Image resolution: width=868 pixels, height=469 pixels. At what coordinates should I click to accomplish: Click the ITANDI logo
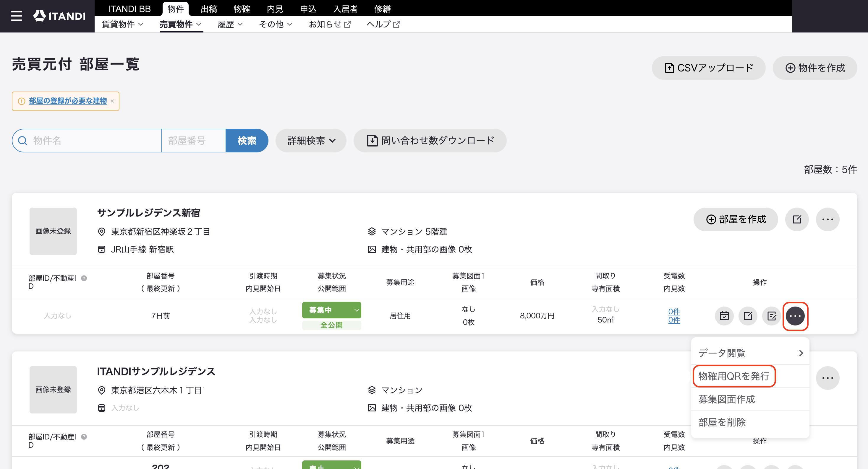tap(59, 16)
